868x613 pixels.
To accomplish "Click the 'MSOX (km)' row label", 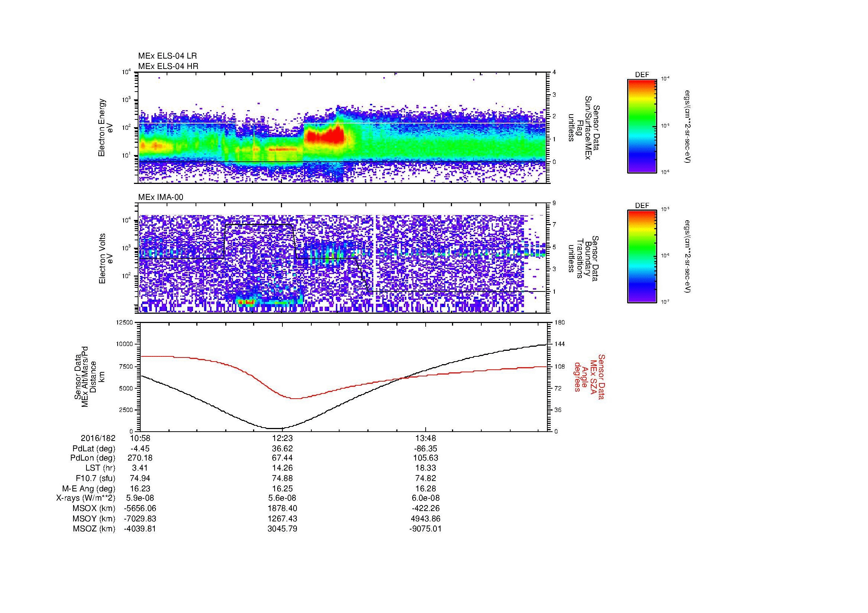I will click(x=95, y=508).
